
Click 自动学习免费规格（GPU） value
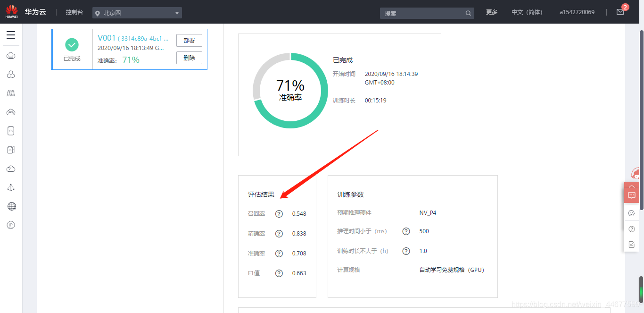[452, 270]
